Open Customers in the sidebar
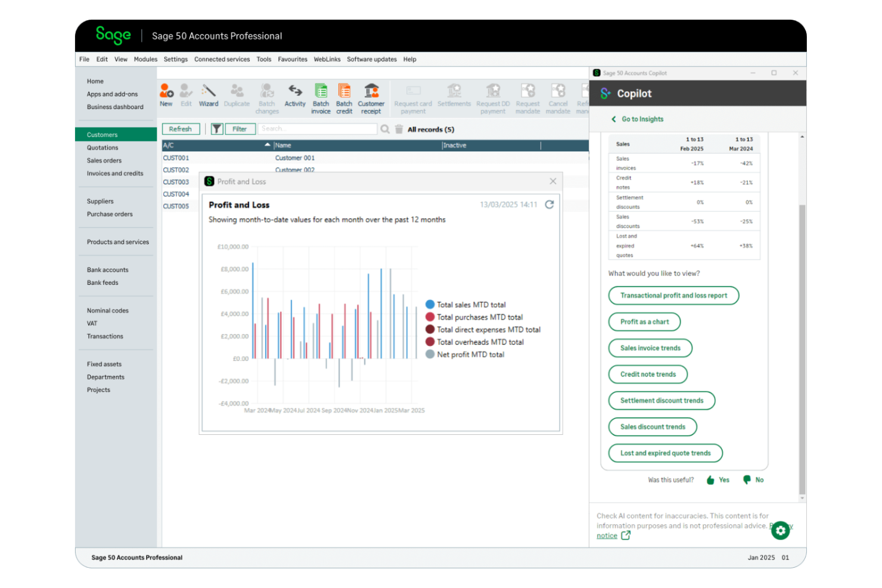The image size is (882, 588). point(116,135)
